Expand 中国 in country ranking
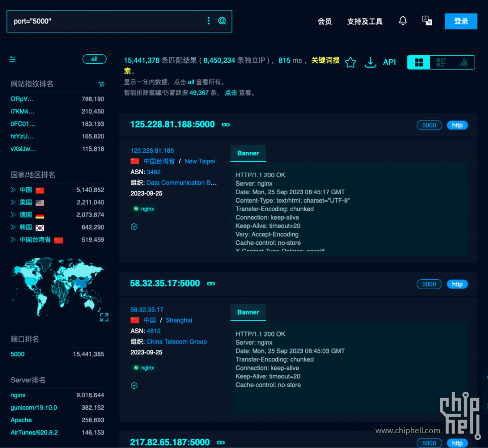 (13, 190)
